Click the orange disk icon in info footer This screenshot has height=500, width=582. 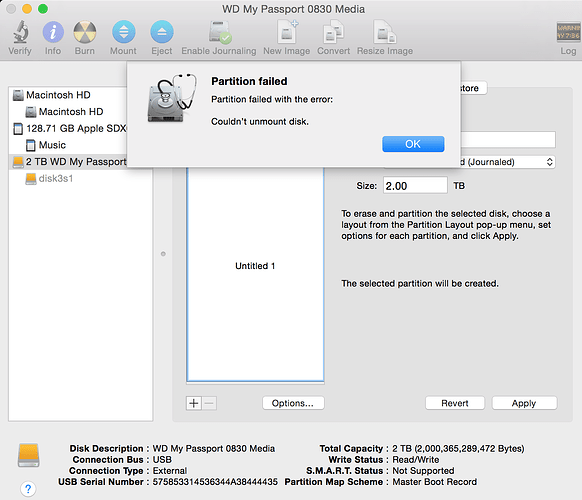pos(29,455)
